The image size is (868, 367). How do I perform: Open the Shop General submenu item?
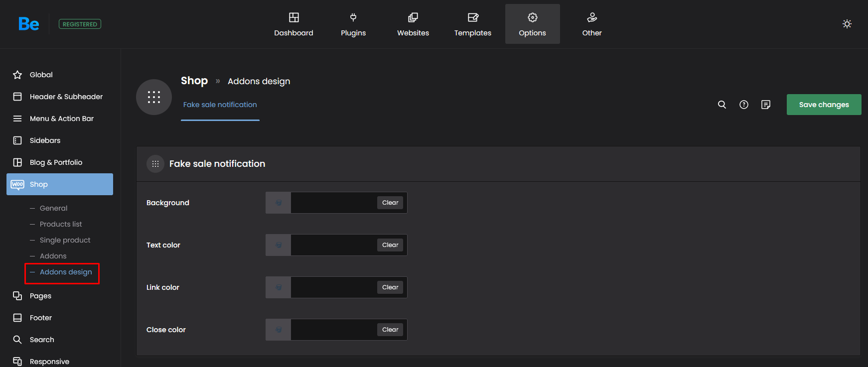tap(53, 208)
